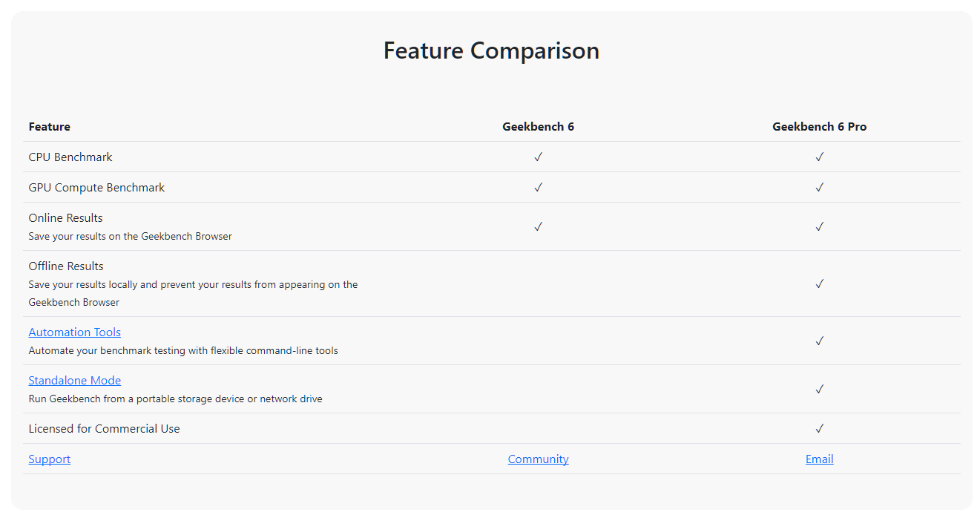Click the Geekbench 6 Pro GPU Compute checkmark
The width and height of the screenshot is (980, 518).
[x=819, y=188]
